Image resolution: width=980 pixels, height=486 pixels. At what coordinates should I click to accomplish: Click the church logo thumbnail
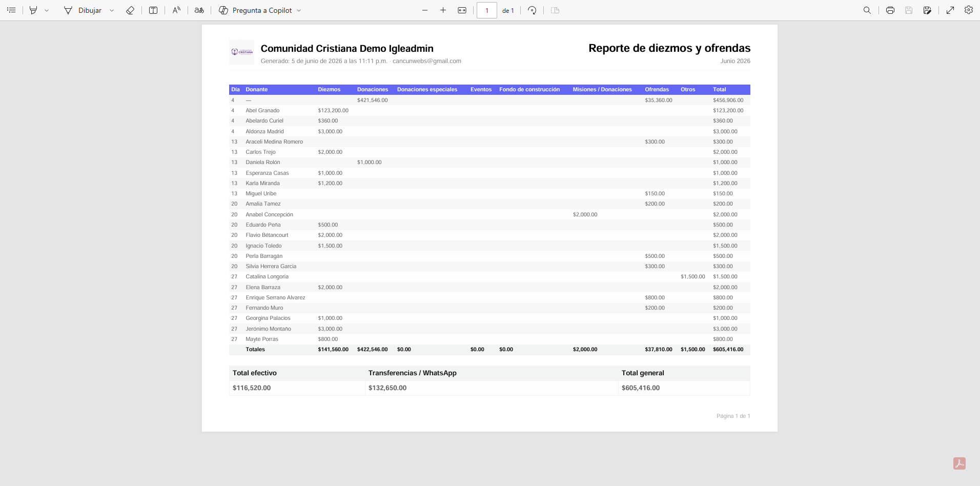tap(242, 52)
